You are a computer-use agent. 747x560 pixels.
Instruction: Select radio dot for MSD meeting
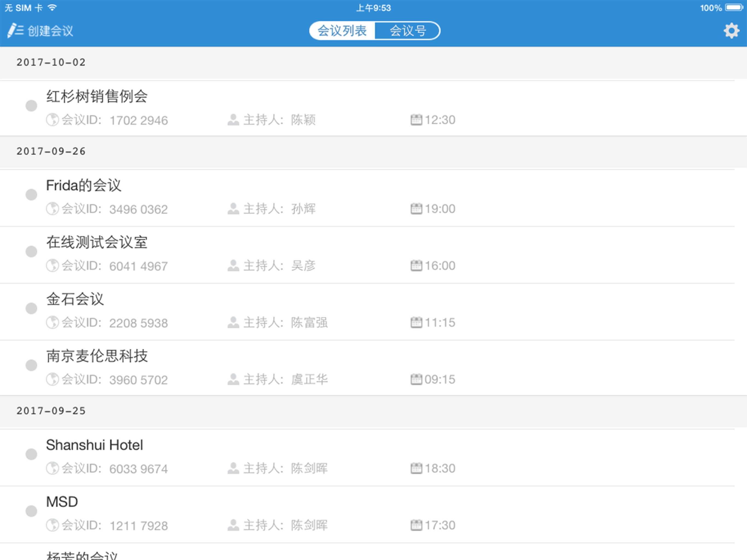tap(31, 511)
